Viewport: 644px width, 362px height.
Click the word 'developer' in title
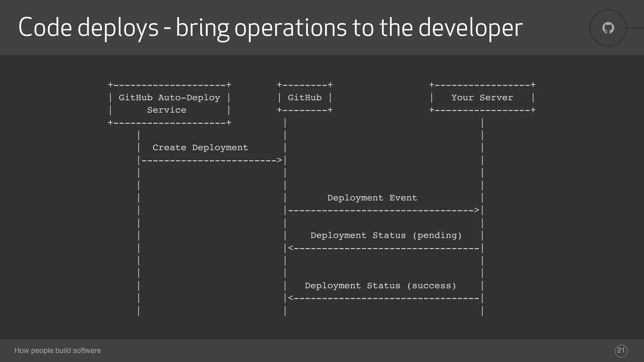coord(470,28)
